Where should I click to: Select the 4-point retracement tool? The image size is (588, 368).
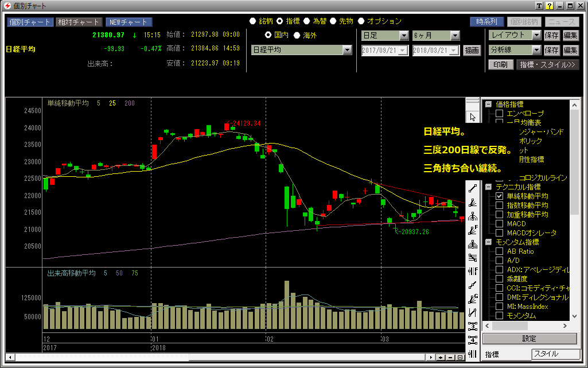click(x=473, y=340)
